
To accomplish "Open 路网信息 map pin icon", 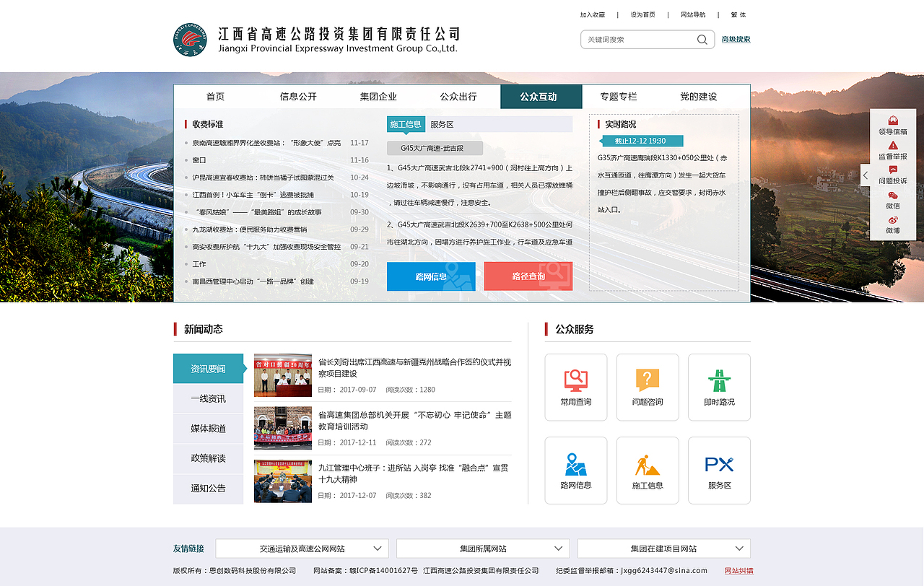I will tap(575, 463).
